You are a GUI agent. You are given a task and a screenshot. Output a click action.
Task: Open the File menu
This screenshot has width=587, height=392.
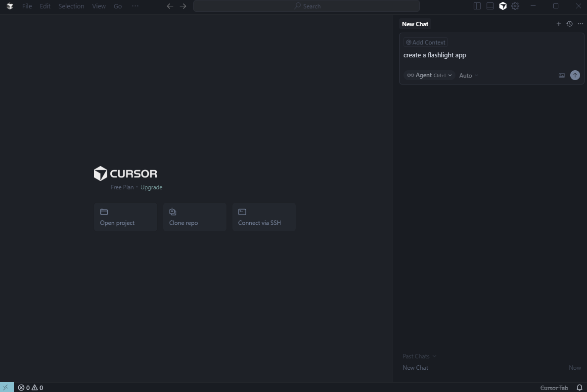(x=27, y=6)
